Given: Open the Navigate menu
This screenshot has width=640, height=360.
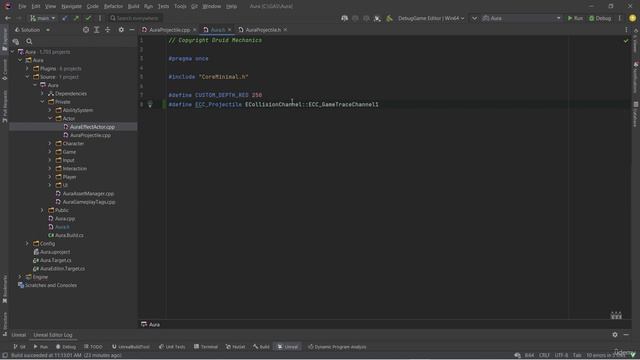Looking at the screenshot, I should pos(71,7).
